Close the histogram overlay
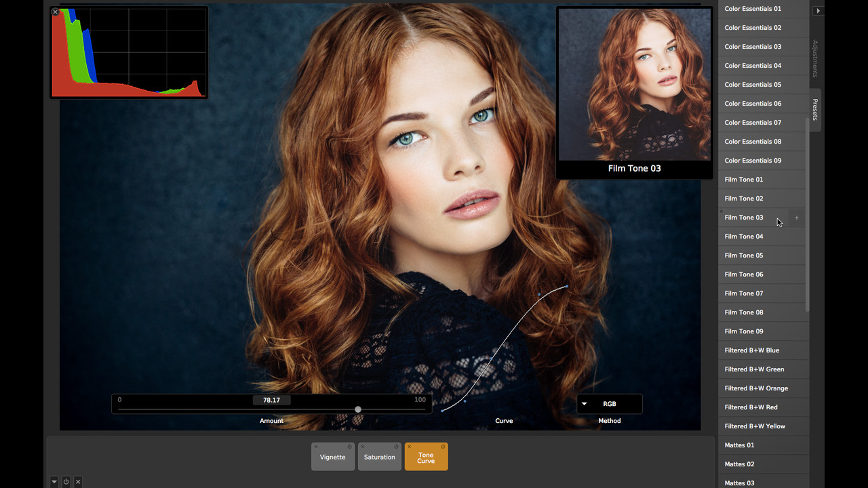Viewport: 868px width, 488px height. [x=56, y=12]
